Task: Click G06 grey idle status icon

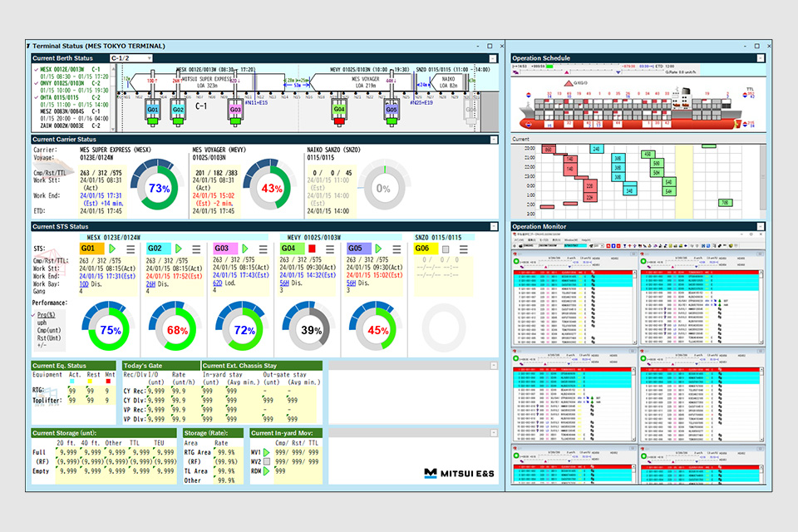Action: [446, 249]
